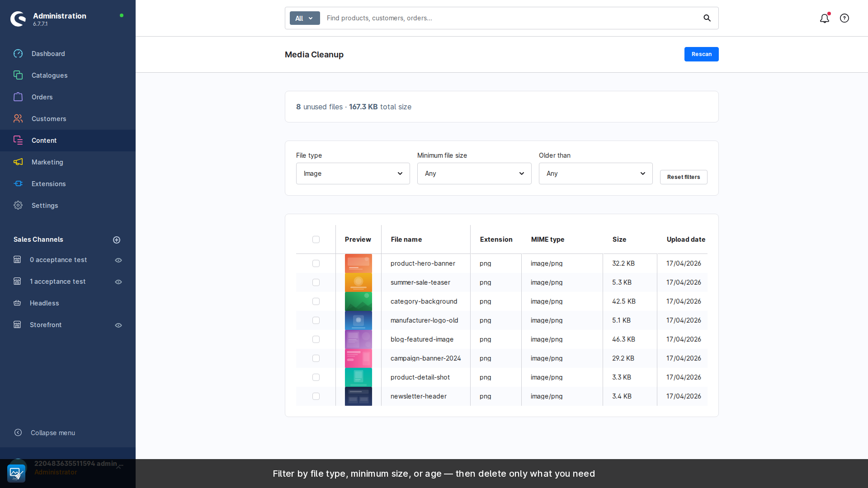This screenshot has width=868, height=488.
Task: Click the Reset filters button
Action: [683, 177]
